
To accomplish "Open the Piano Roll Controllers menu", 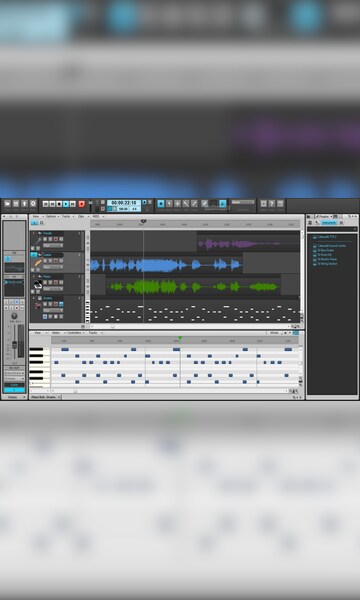I will [x=75, y=333].
